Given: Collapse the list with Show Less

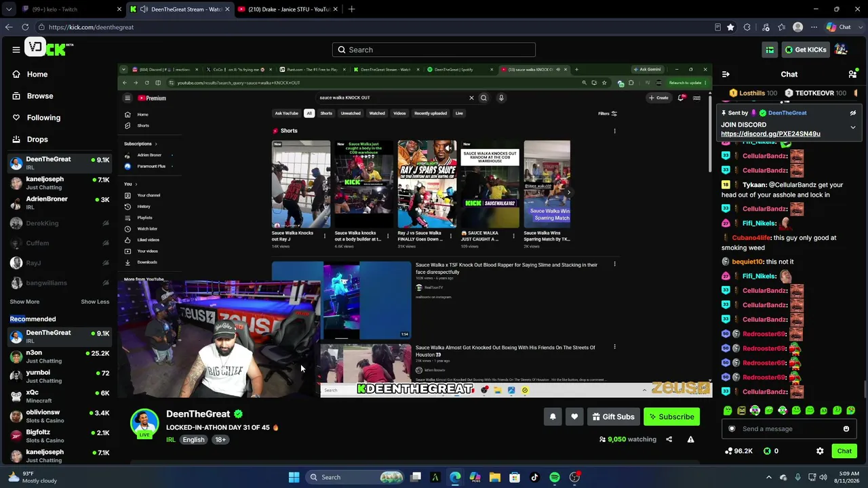Looking at the screenshot, I should [95, 302].
